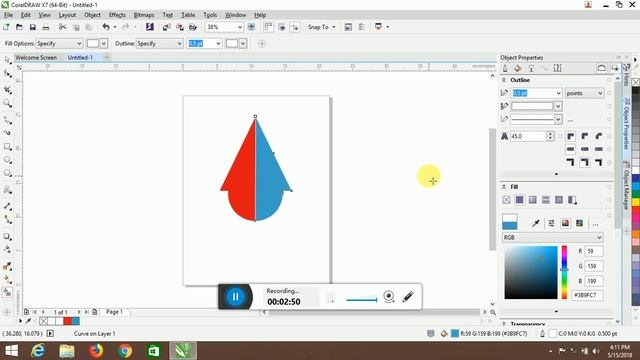Select the Smart Fill tool at toolbox bottom
The image size is (640, 360).
(x=7, y=292)
